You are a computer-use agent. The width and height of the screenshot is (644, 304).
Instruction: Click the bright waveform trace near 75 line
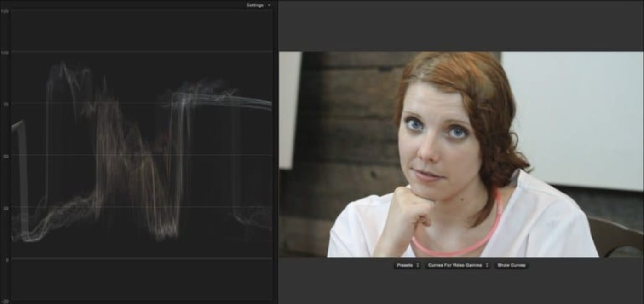pyautogui.click(x=221, y=99)
